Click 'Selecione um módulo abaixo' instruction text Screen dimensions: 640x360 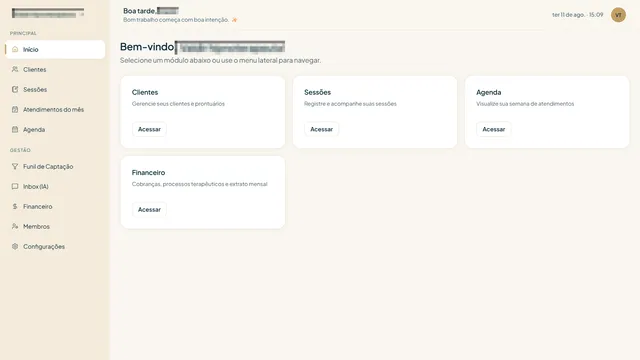click(220, 60)
